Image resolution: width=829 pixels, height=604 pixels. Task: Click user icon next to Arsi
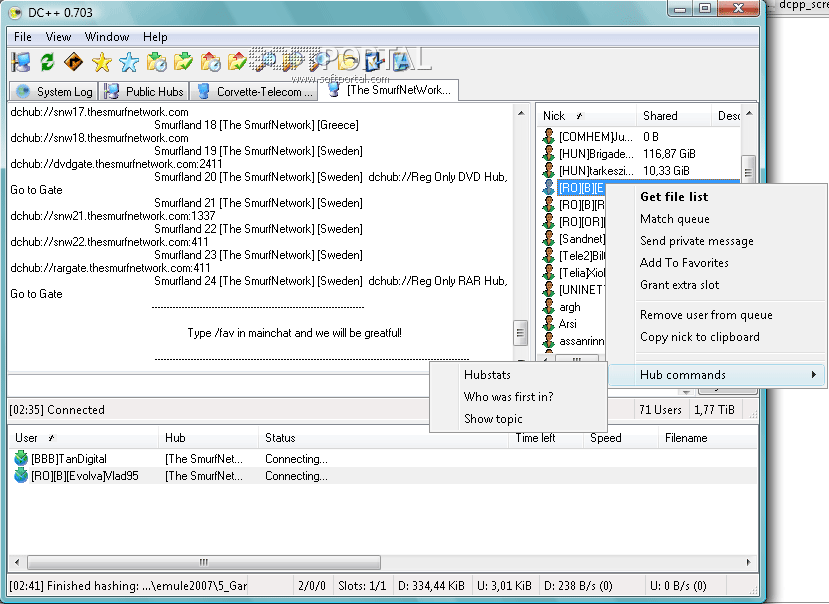548,324
